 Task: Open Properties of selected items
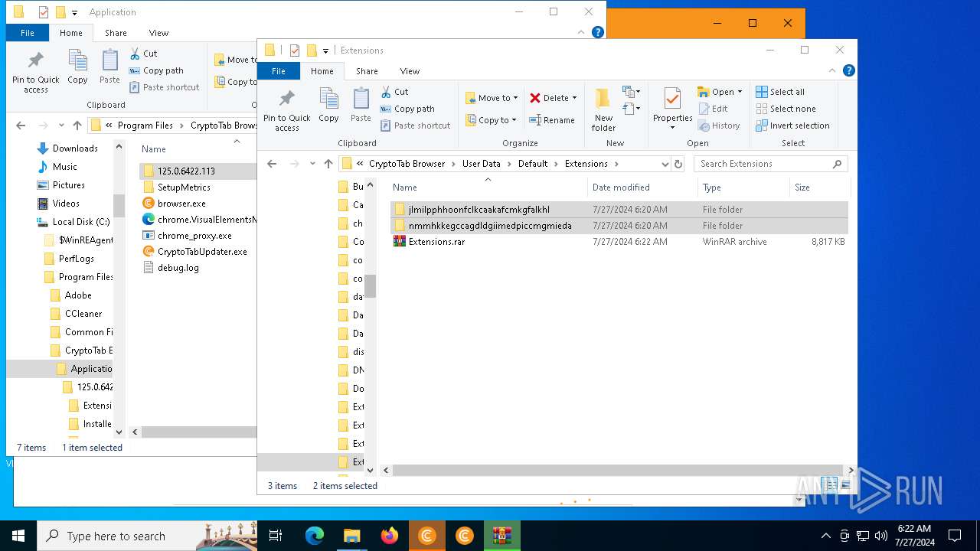pos(672,109)
